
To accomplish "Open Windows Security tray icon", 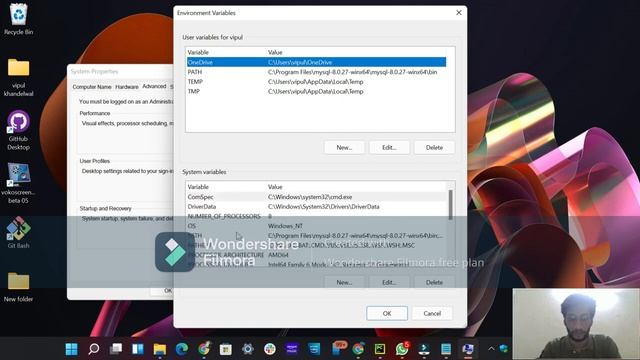I will [x=504, y=349].
